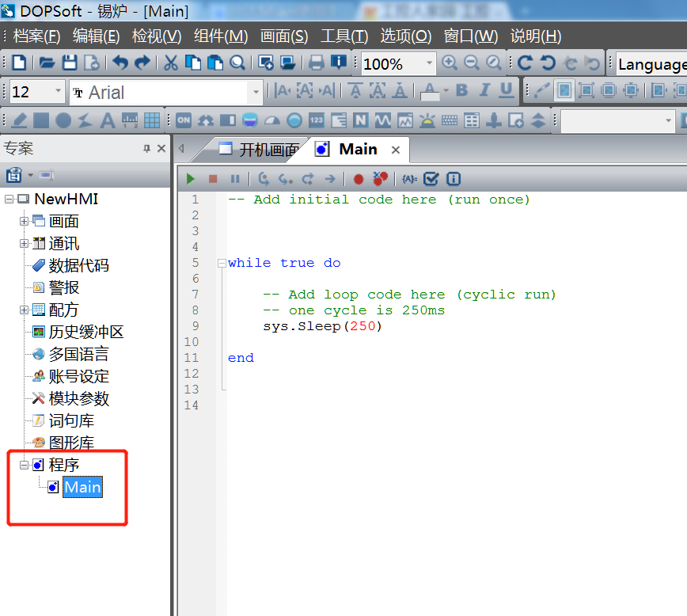This screenshot has height=616, width=687.
Task: Open the 100% zoom level dropdown
Action: pos(430,64)
